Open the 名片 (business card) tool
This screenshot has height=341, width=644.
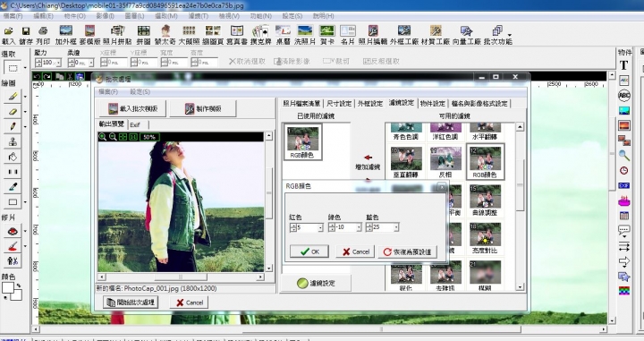tap(348, 30)
